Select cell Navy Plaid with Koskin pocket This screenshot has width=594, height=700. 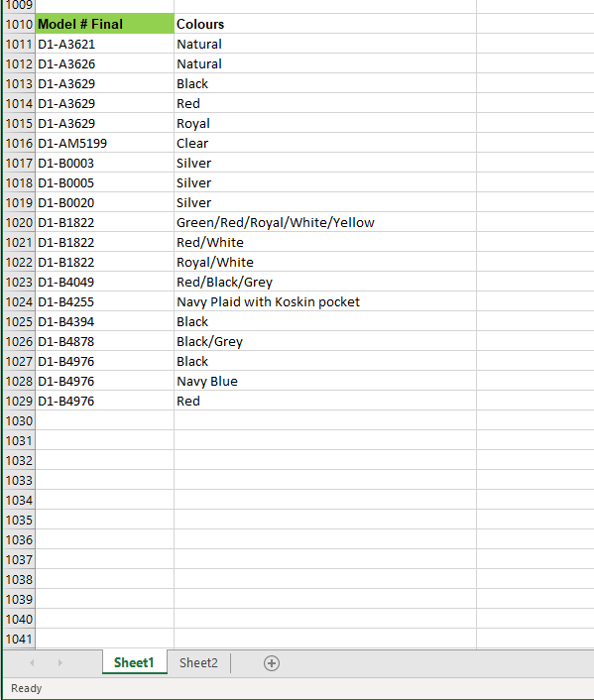pos(325,301)
